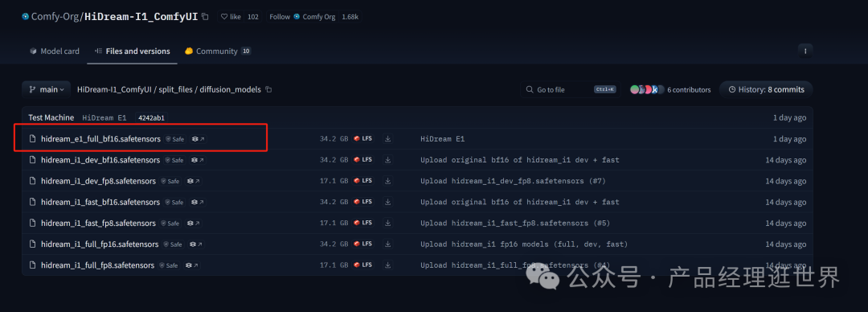Click Safe badge for hidream_e1_full_bf16
This screenshot has width=868, height=312.
(x=174, y=139)
